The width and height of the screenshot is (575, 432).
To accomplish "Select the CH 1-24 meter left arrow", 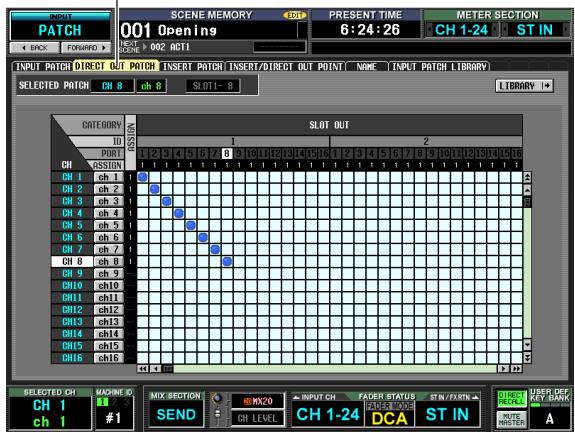I will tap(429, 30).
